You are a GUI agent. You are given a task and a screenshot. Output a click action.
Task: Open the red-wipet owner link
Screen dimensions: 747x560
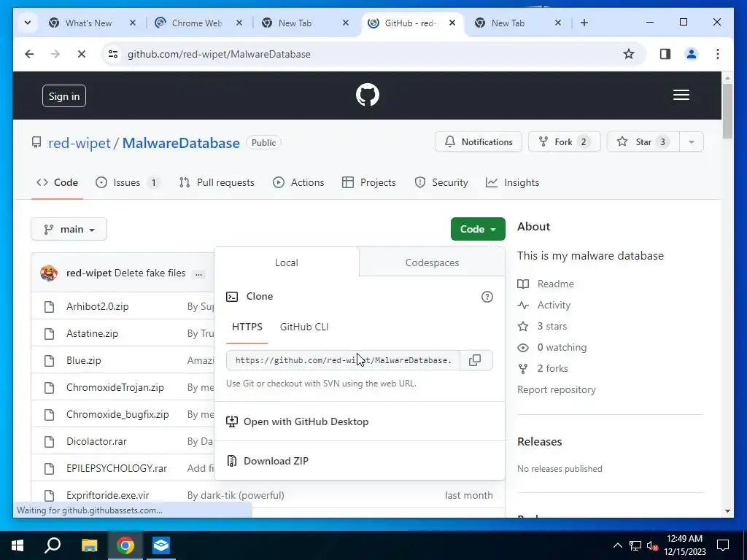pos(80,143)
